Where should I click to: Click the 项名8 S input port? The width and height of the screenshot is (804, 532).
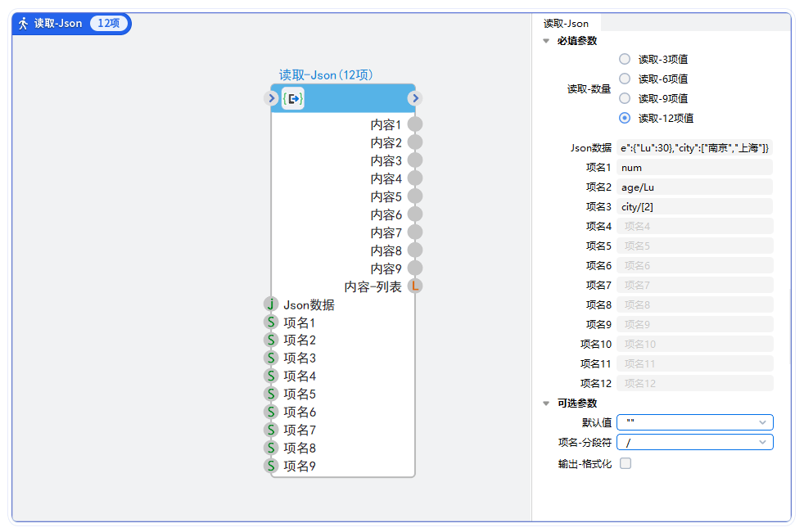point(271,448)
